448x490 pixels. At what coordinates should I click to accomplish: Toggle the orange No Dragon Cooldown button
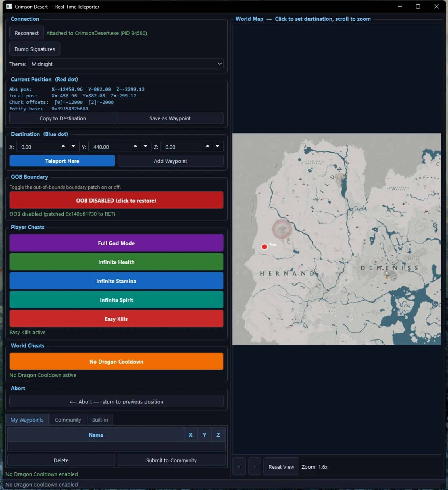[116, 361]
